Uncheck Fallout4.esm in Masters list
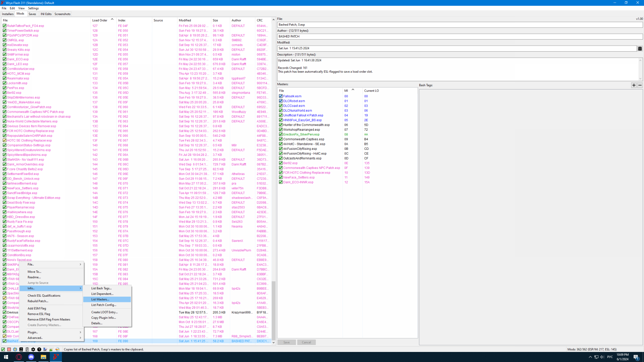 tap(281, 96)
